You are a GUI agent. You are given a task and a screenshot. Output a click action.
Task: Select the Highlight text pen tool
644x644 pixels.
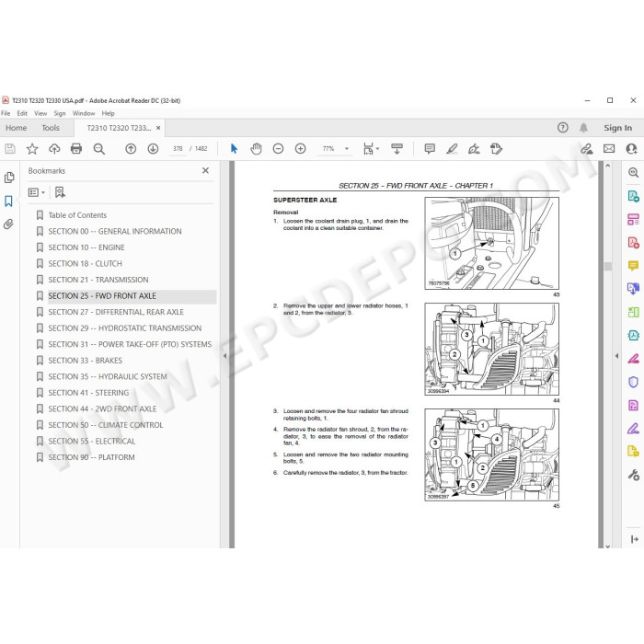pyautogui.click(x=452, y=149)
